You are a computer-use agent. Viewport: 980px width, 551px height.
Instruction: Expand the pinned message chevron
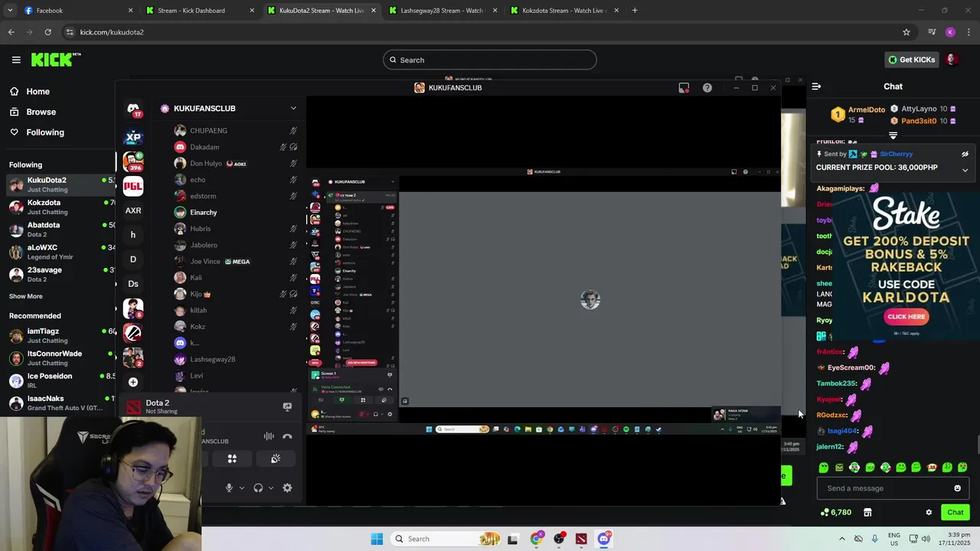coord(965,170)
